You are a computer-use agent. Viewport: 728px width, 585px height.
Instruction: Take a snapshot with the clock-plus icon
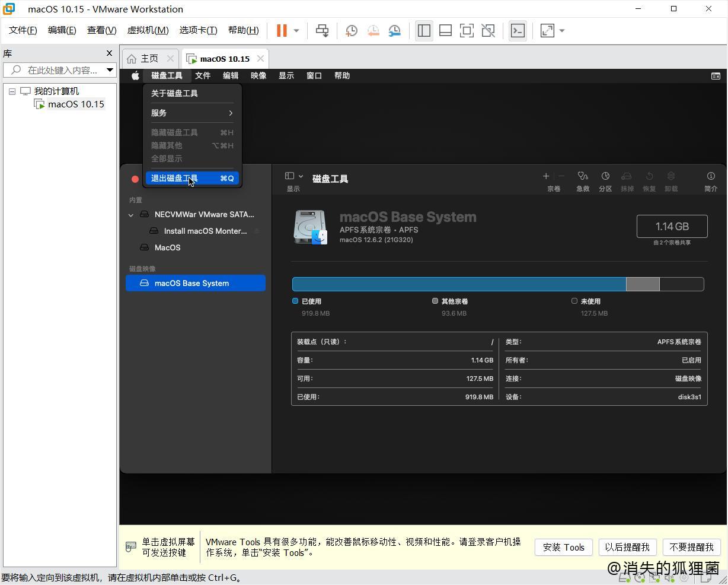pos(352,30)
